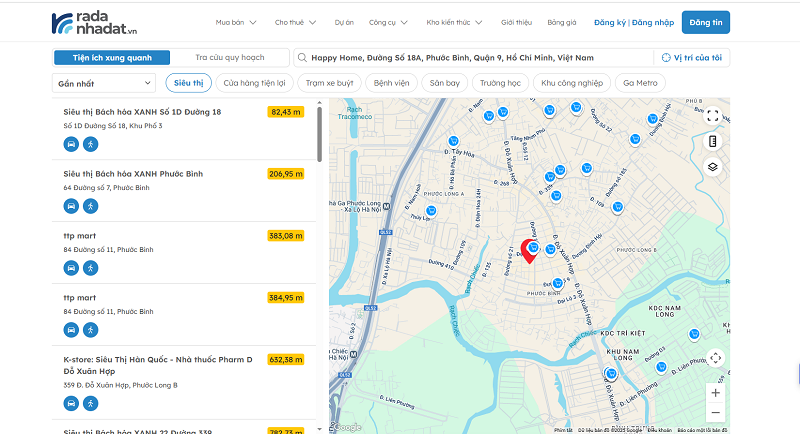
Task: Click the red location pin on map
Action: pyautogui.click(x=528, y=251)
